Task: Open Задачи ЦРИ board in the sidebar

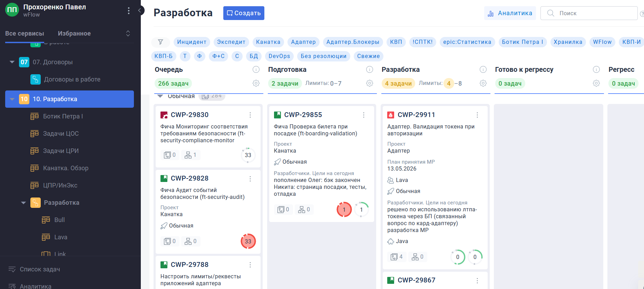Action: click(x=61, y=151)
